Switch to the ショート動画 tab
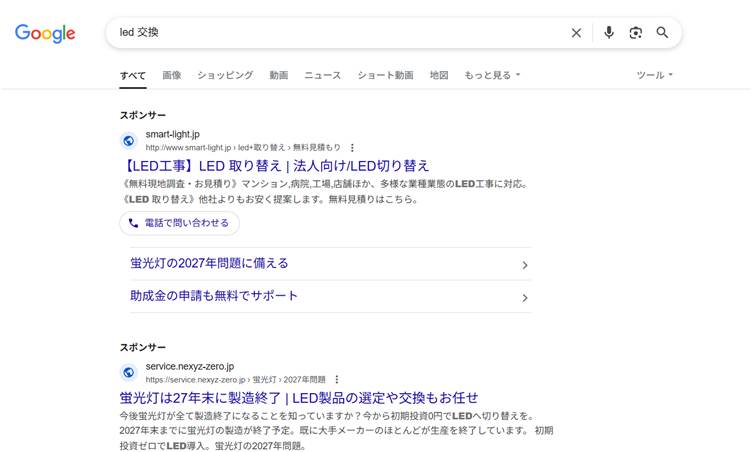752x452 pixels. point(385,75)
